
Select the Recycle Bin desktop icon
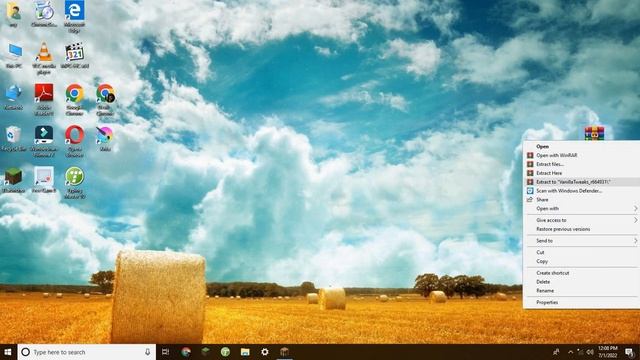click(13, 139)
